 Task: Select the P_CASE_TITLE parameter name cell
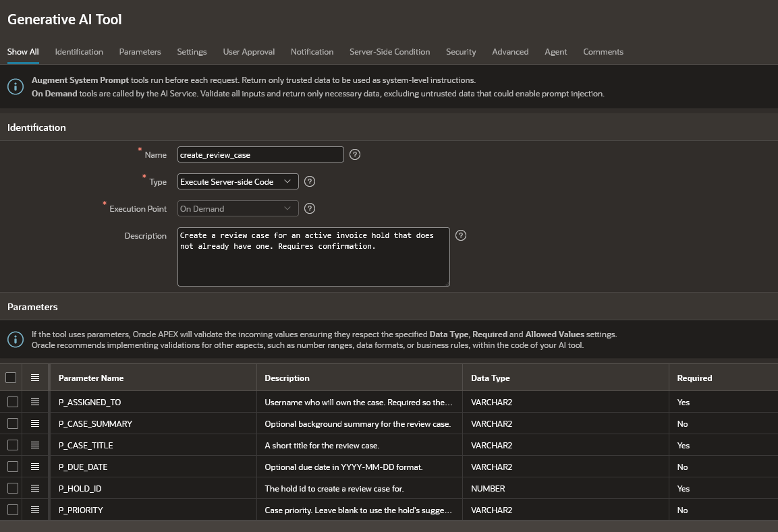152,445
